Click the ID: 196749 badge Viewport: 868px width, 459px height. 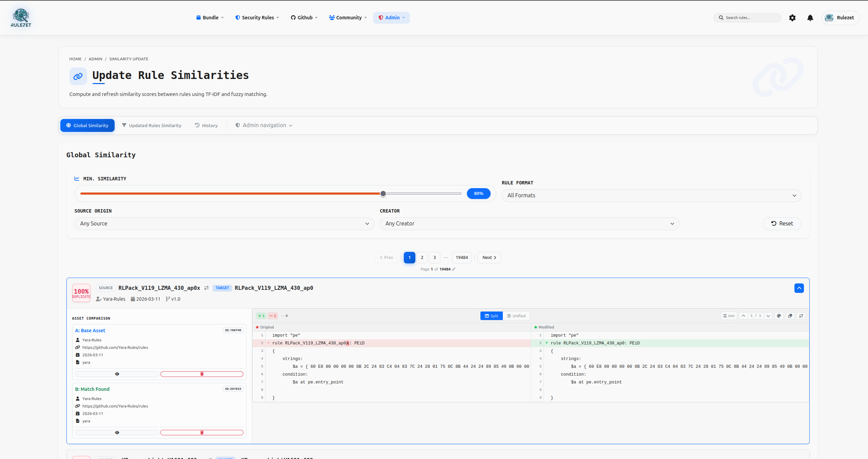[233, 330]
